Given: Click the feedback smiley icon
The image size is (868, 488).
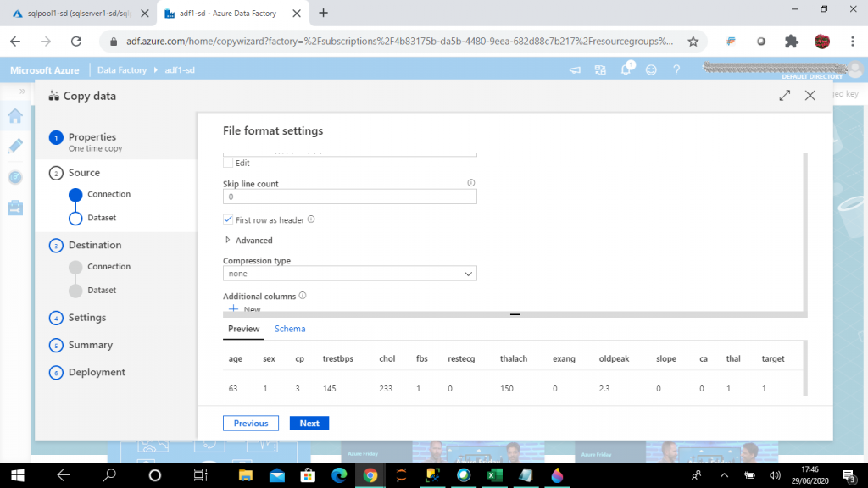Looking at the screenshot, I should [x=651, y=69].
